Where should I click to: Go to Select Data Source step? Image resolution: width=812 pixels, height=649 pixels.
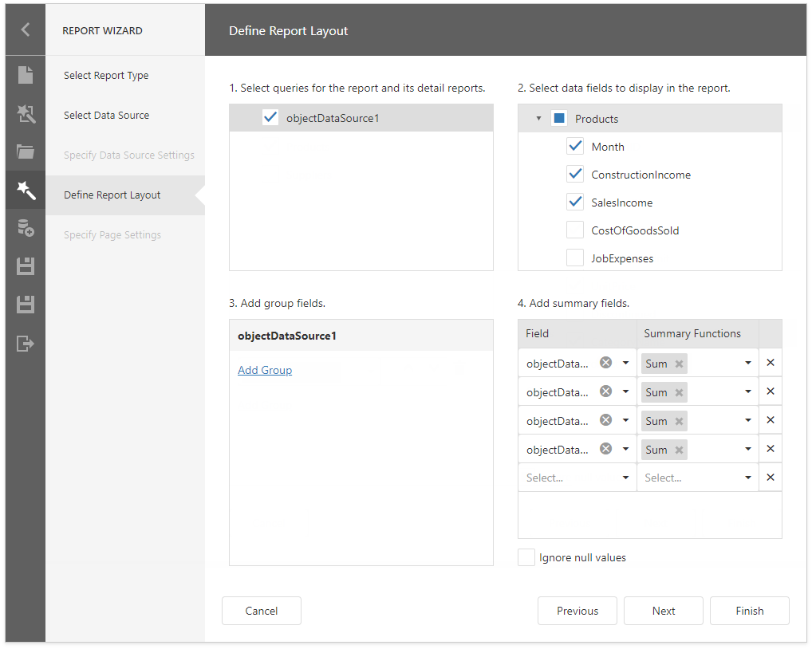coord(106,116)
